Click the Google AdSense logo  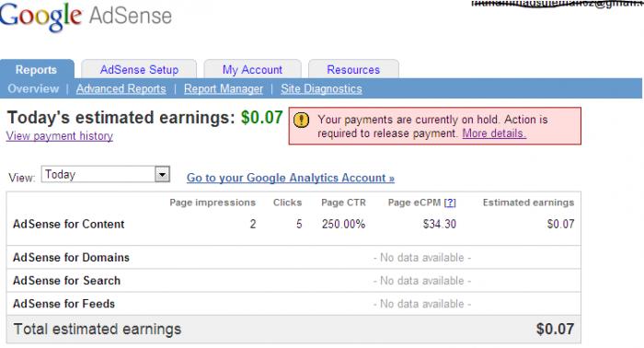click(x=86, y=17)
